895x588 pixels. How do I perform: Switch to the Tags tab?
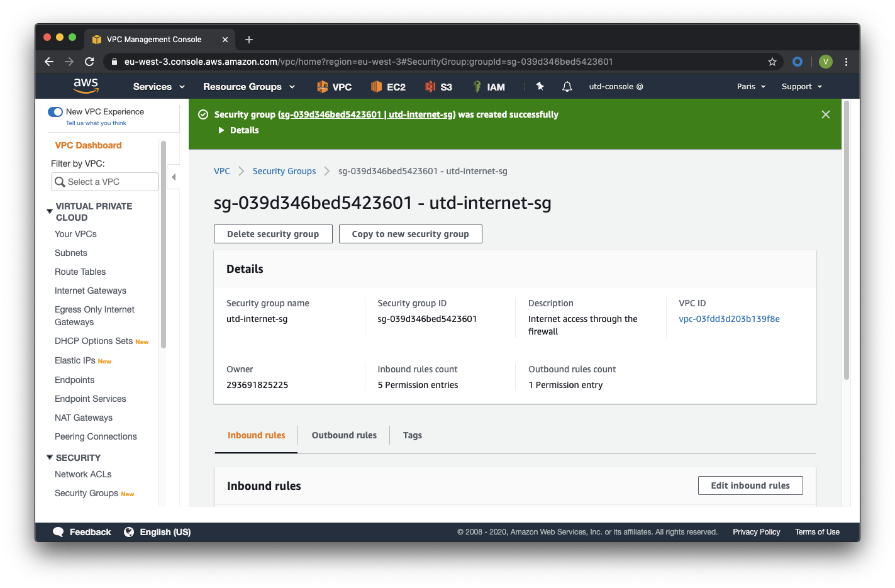413,435
